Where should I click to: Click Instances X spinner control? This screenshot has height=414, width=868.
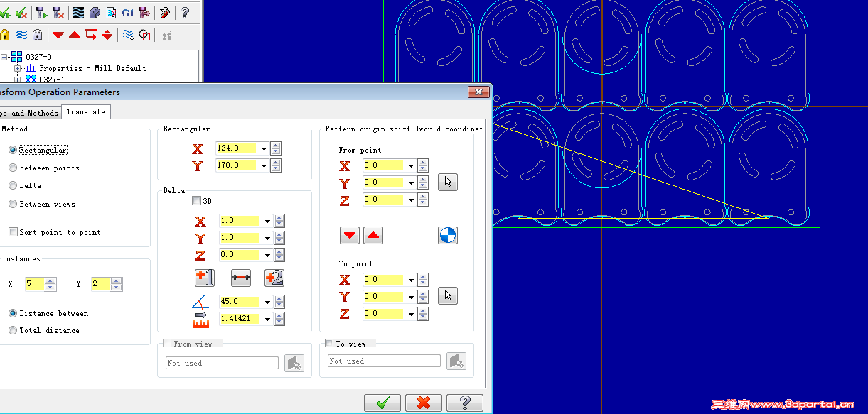tap(50, 284)
